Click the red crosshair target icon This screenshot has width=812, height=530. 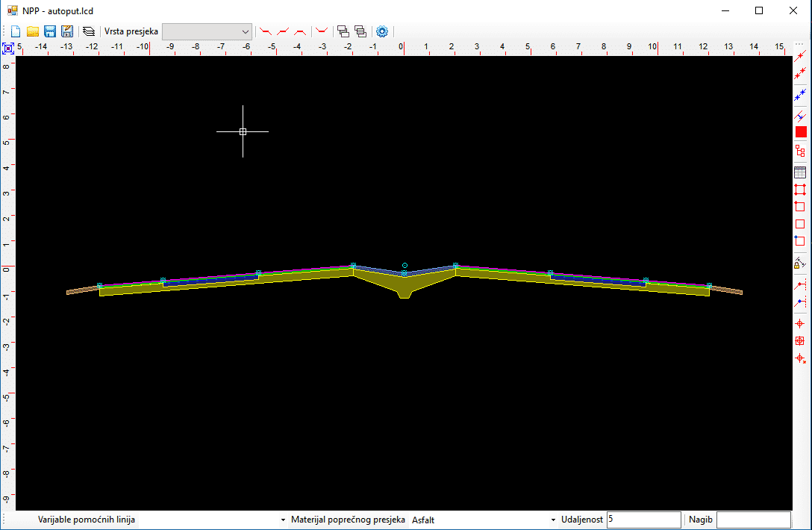800,323
